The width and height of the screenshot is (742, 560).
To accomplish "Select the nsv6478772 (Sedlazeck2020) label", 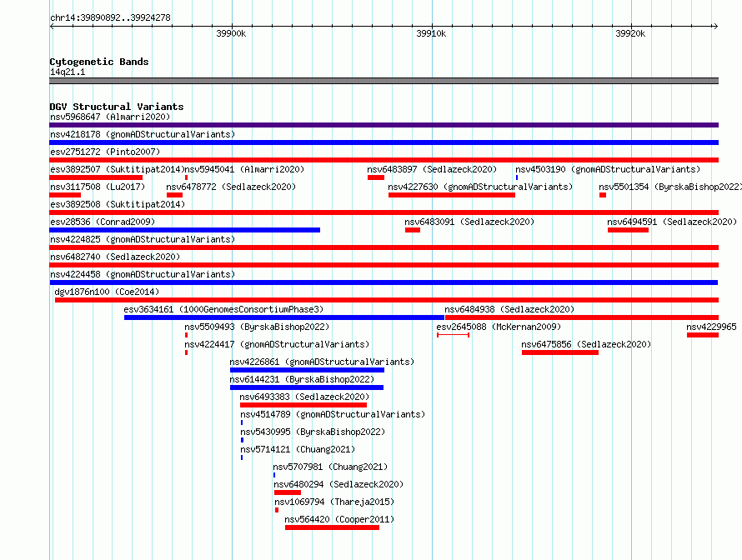I will click(231, 187).
